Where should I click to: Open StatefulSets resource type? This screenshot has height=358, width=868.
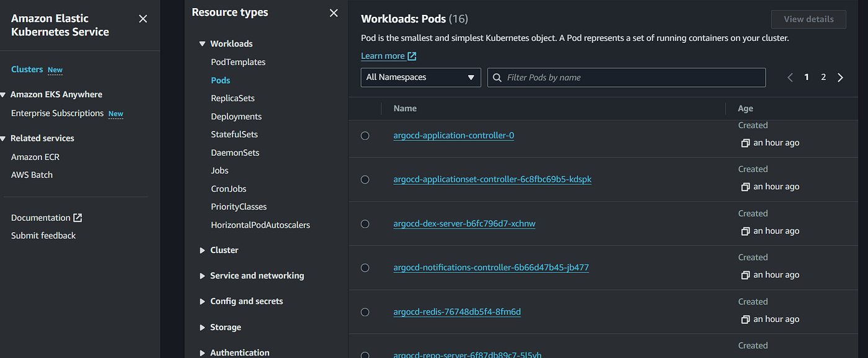point(234,134)
